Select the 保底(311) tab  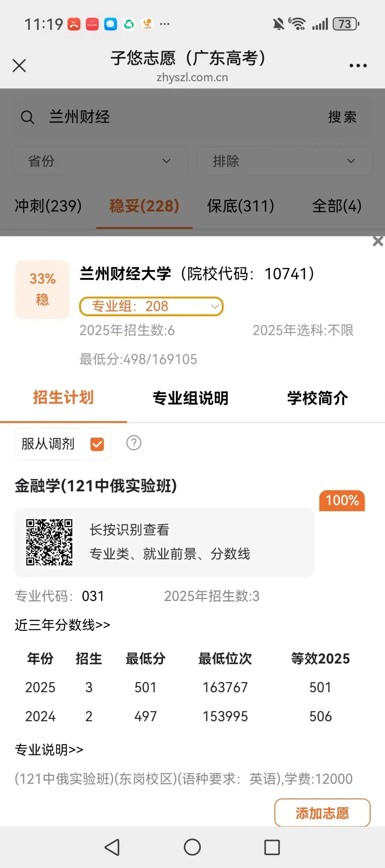point(241,206)
